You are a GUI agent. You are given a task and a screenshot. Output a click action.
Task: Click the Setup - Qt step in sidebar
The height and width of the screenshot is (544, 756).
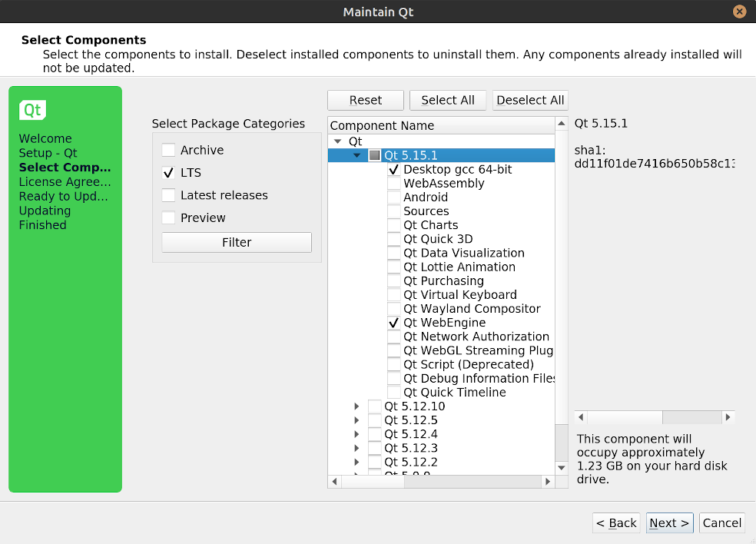(x=48, y=154)
